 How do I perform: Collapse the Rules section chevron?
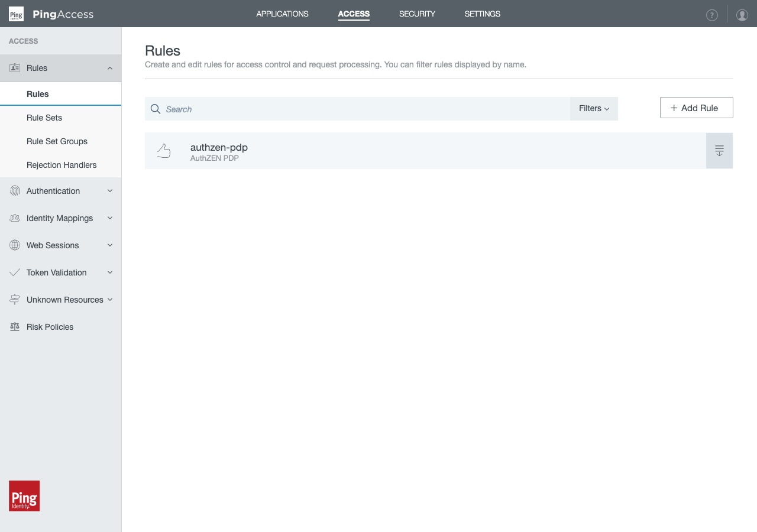tap(110, 69)
